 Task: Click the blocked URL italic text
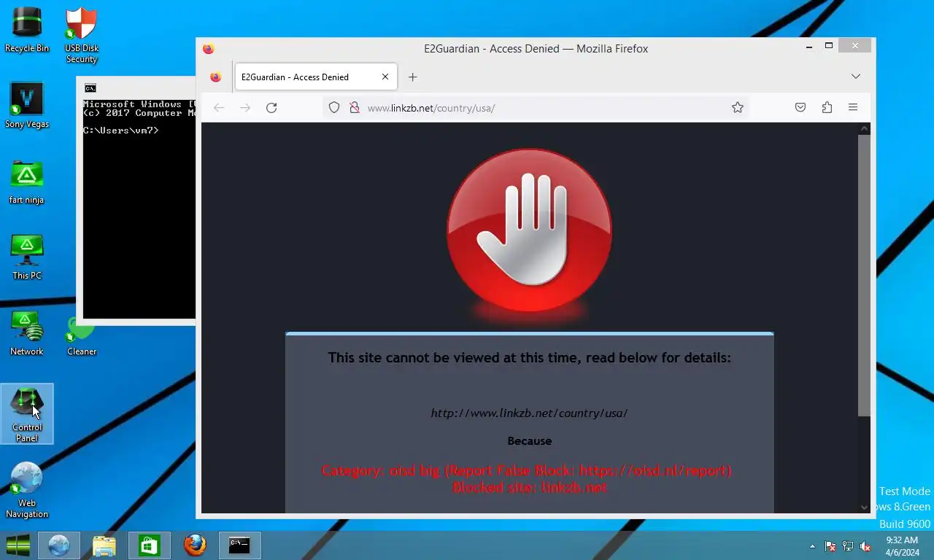pyautogui.click(x=529, y=413)
